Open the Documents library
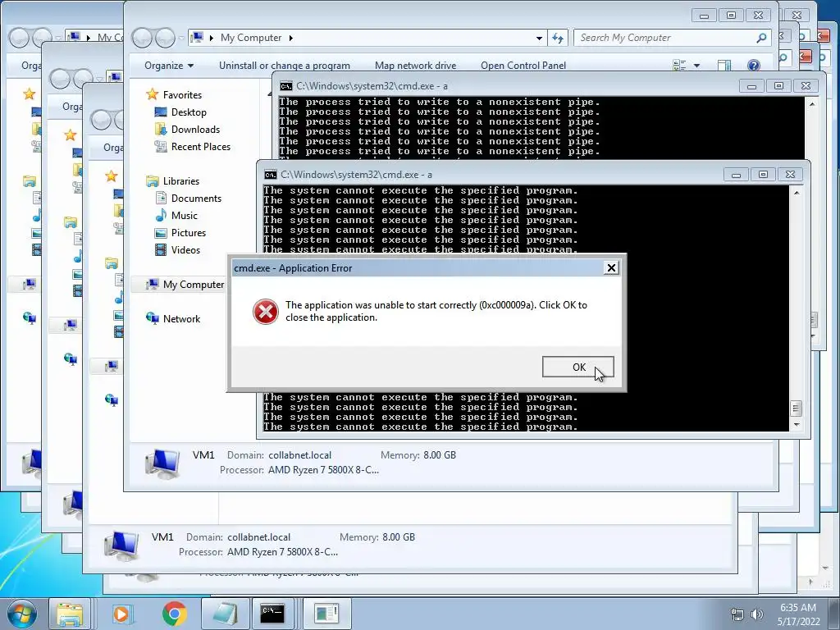The height and width of the screenshot is (630, 840). tap(196, 199)
